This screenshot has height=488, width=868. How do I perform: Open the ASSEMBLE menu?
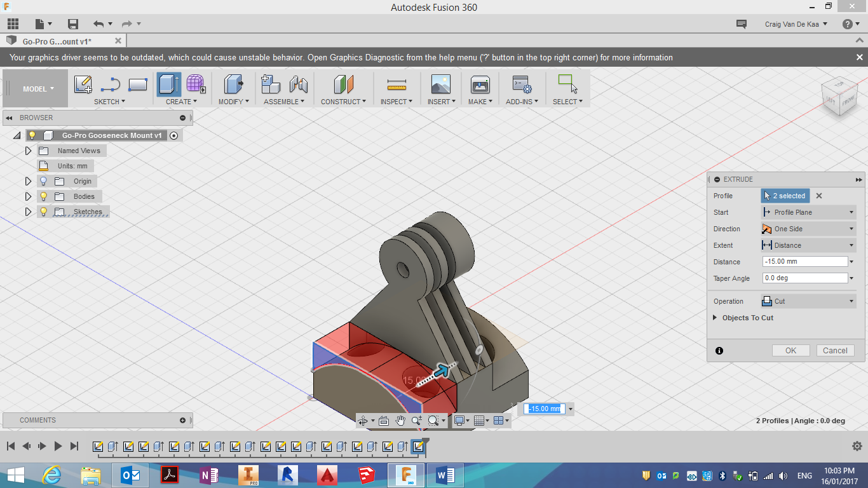click(285, 102)
